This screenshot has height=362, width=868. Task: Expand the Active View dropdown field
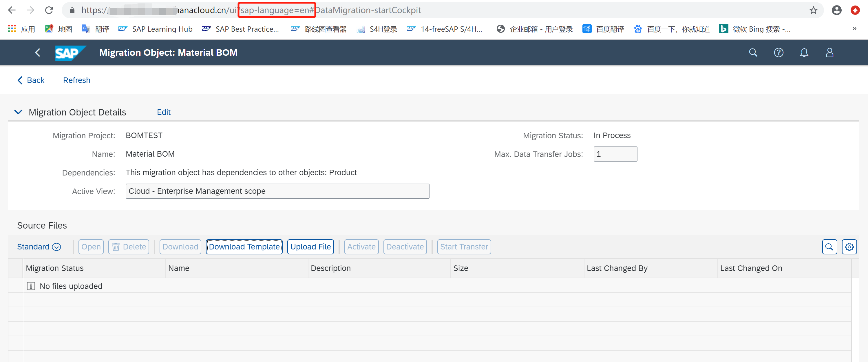421,191
